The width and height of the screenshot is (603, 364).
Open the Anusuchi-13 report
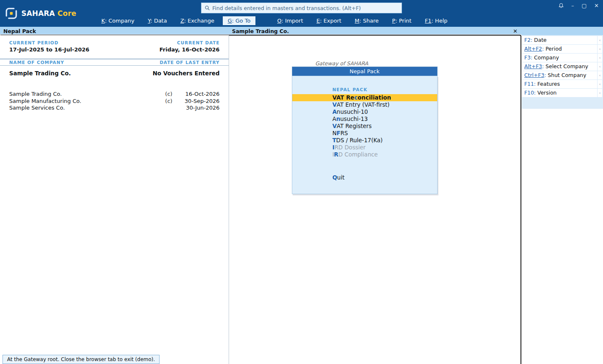365,119
